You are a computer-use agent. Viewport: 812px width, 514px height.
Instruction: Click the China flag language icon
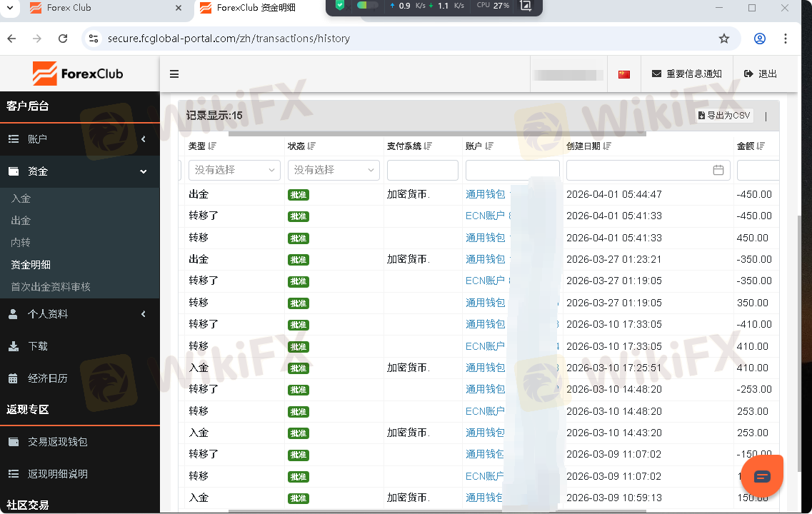(624, 74)
